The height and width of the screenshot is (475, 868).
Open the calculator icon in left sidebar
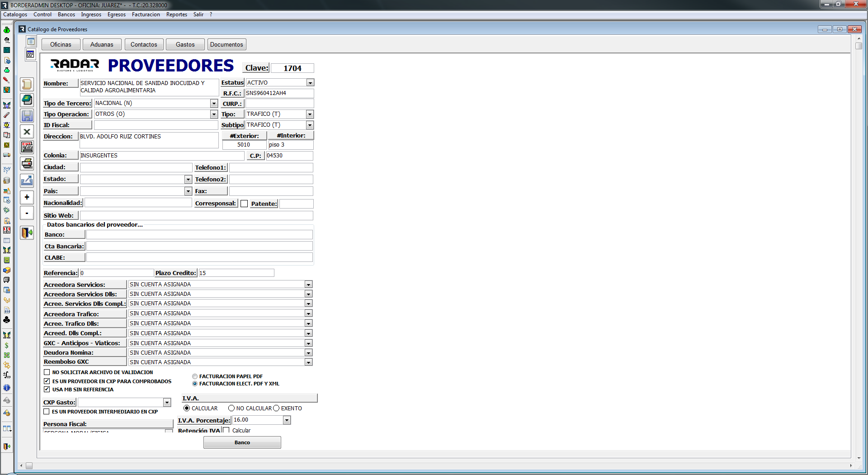click(6, 50)
